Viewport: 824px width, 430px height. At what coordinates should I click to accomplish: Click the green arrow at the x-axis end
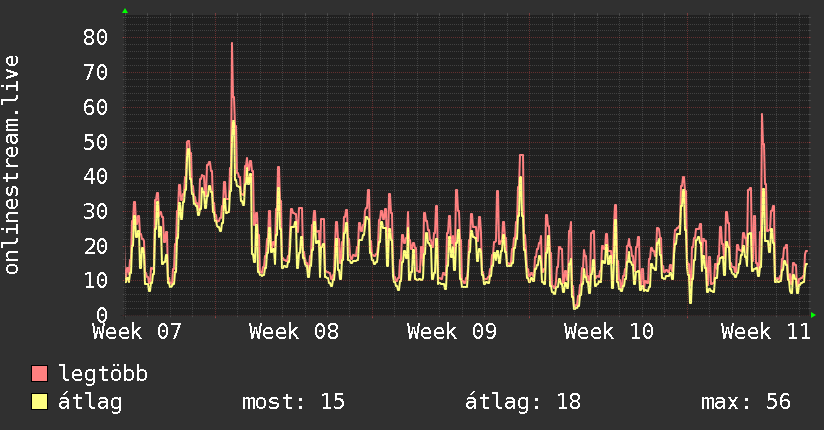point(813,315)
